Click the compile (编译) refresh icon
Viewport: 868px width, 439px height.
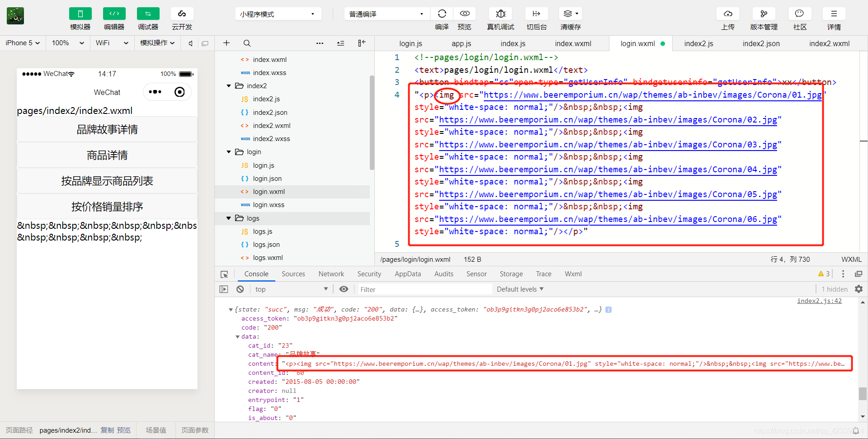(442, 14)
